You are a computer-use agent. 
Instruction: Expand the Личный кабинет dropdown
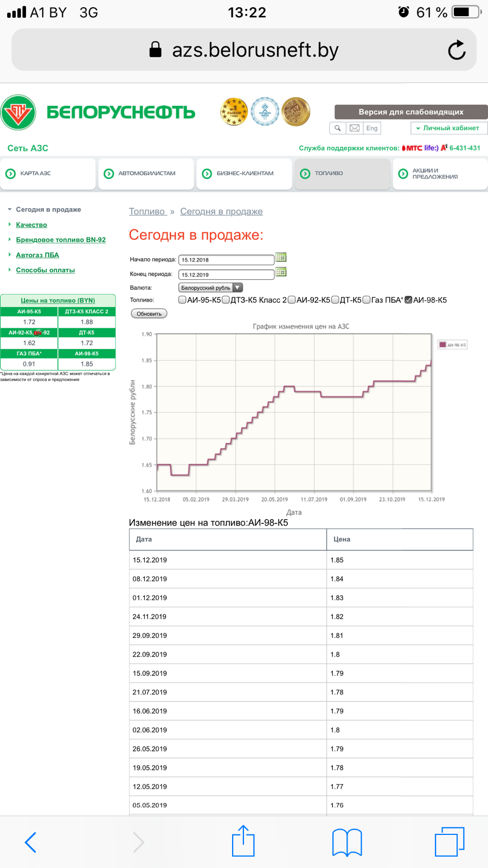coord(449,128)
